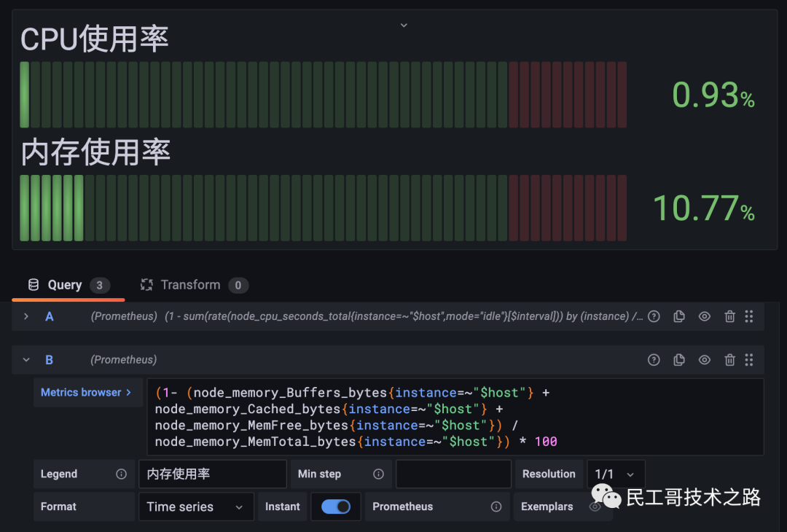This screenshot has height=532, width=787.
Task: Click the 内存使用率 bar gauge
Action: point(324,208)
